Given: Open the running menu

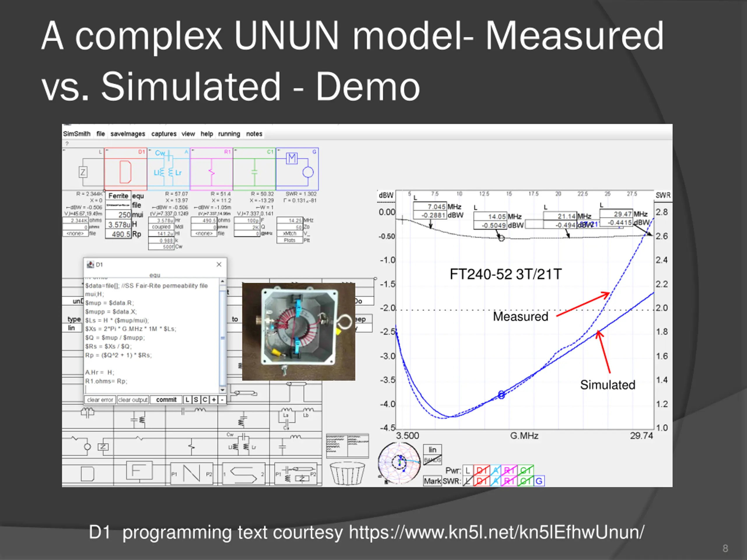Looking at the screenshot, I should coord(229,134).
